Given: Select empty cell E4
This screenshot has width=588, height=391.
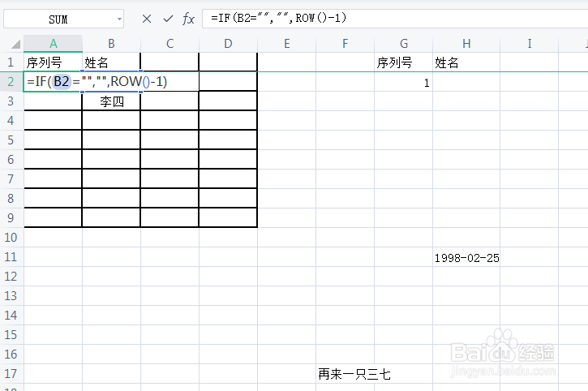Looking at the screenshot, I should 287,120.
